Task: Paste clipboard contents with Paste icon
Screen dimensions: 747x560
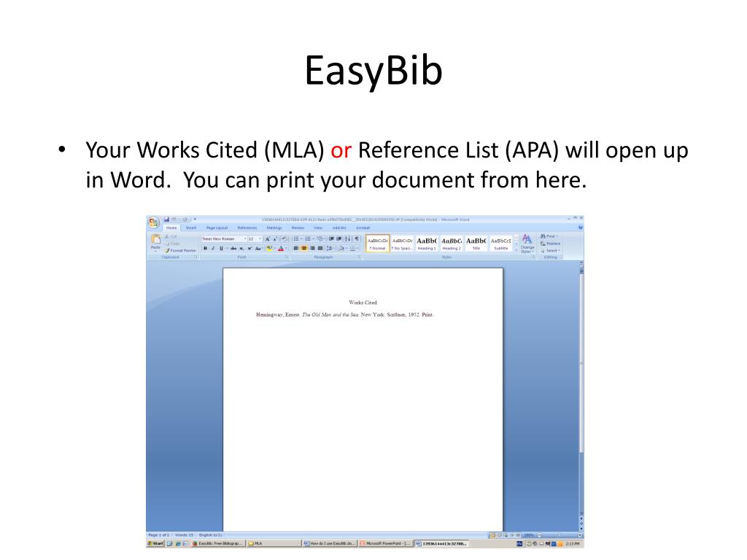Action: (155, 242)
